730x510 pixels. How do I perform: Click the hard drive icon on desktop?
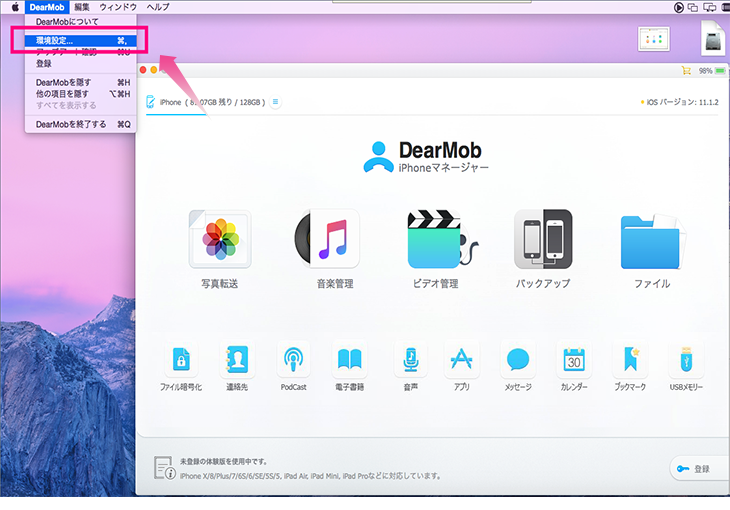coord(713,39)
